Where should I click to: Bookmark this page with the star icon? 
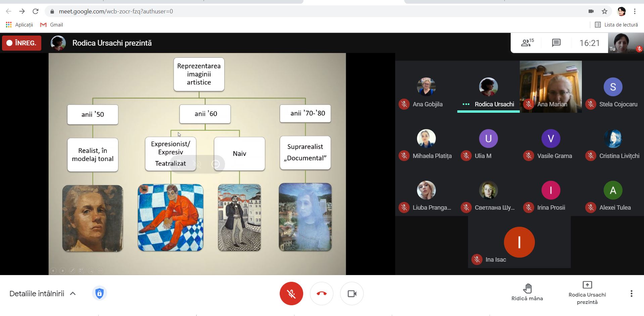(604, 11)
